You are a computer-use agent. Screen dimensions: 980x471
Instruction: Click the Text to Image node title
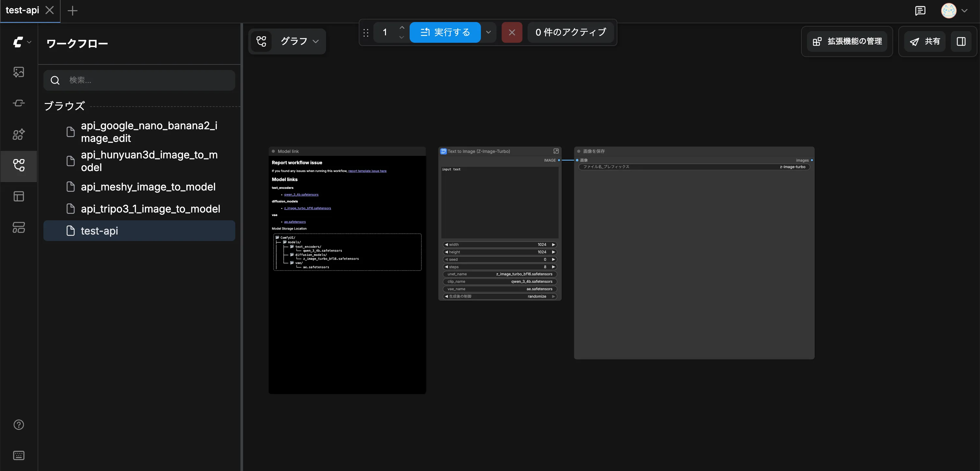point(479,151)
